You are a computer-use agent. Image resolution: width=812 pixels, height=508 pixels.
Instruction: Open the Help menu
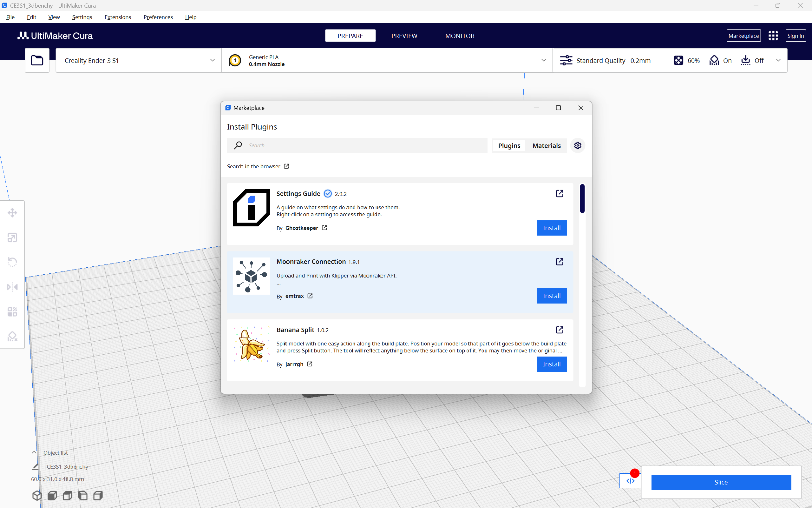pos(191,17)
